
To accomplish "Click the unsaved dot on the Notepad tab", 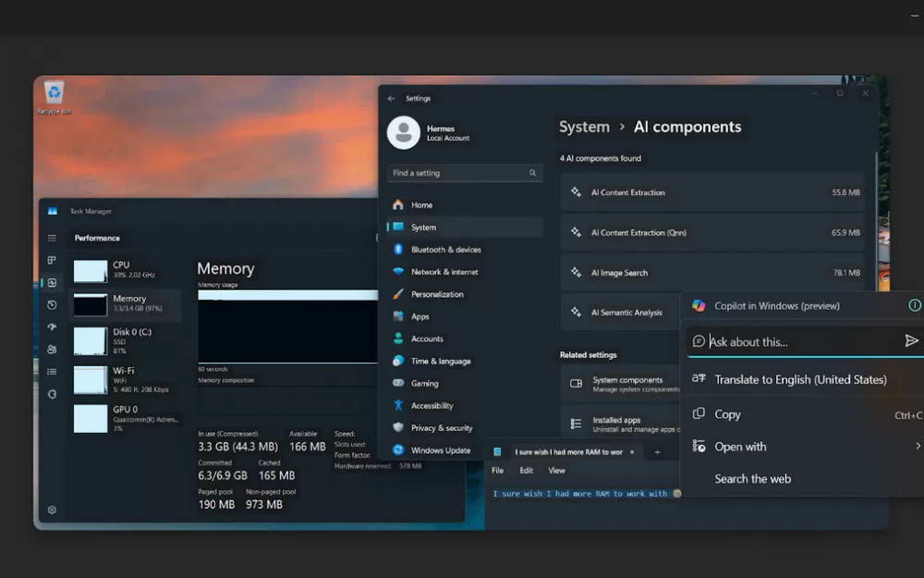I will coord(632,452).
